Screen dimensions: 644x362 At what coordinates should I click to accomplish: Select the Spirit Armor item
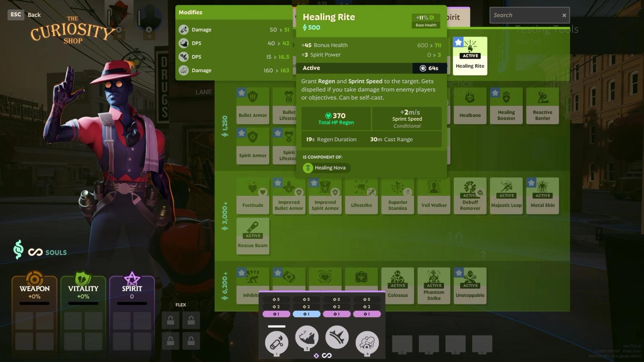[x=252, y=146]
